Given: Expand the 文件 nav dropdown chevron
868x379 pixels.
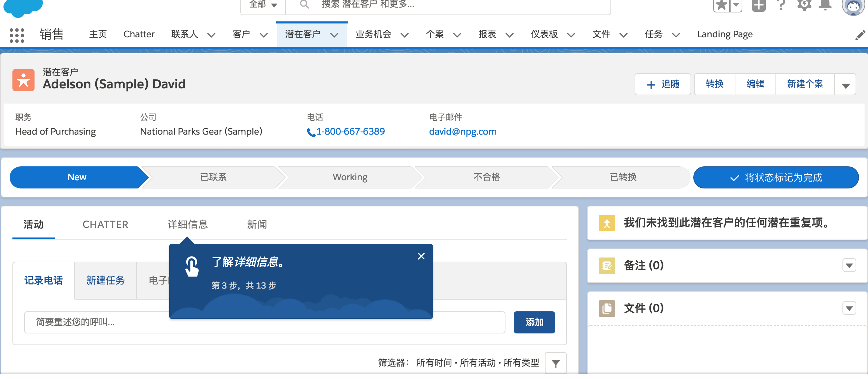Looking at the screenshot, I should click(624, 35).
